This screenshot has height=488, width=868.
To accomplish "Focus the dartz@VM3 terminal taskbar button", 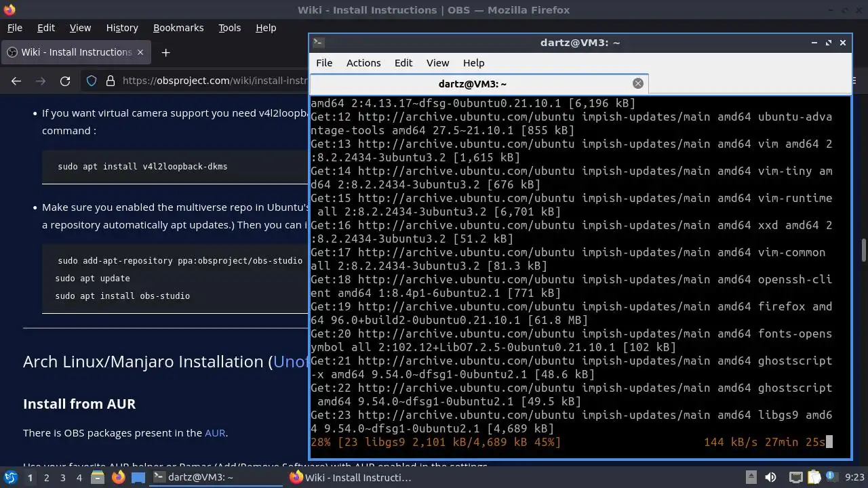I will coord(216,477).
